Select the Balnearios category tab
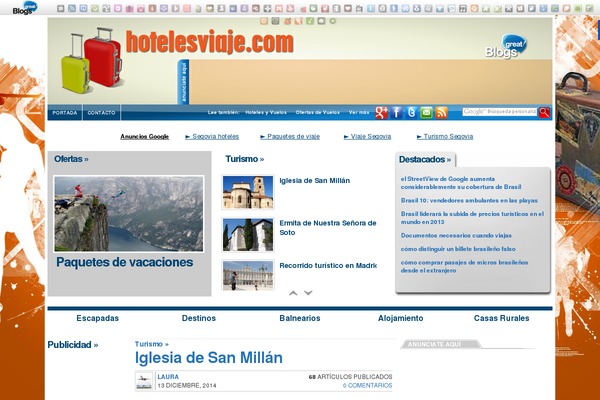Screen dimensions: 600x400 (300, 318)
